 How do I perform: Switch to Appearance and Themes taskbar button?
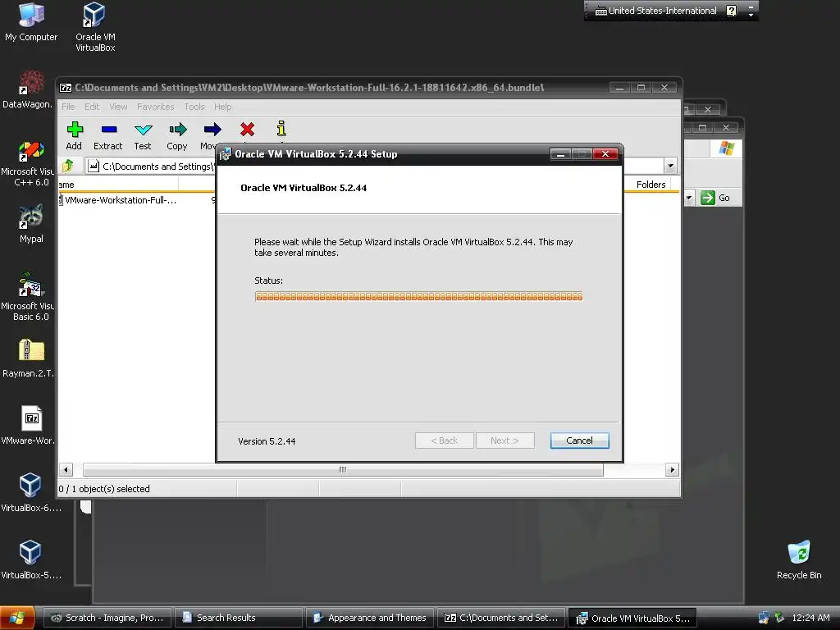coord(370,618)
